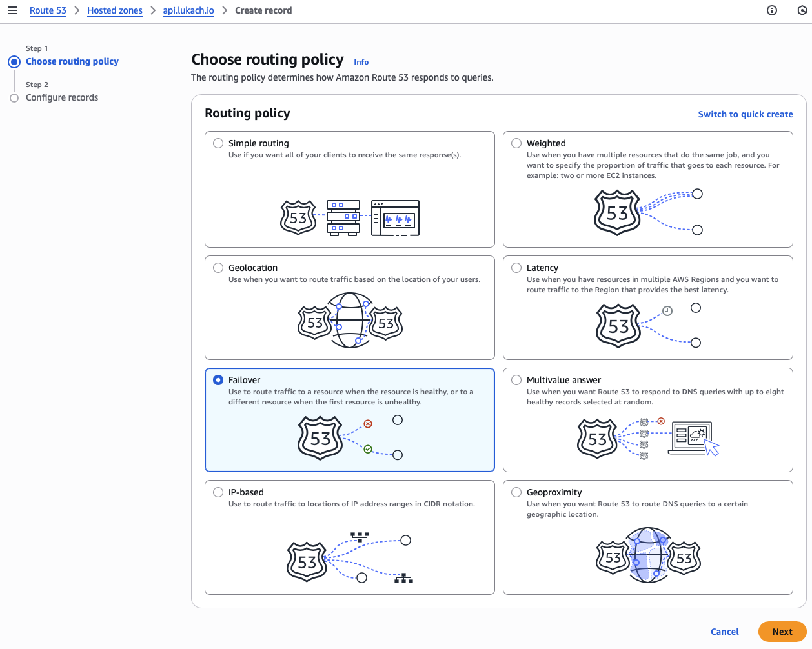
Task: Go to Route 53 breadcrumb
Action: (x=48, y=10)
